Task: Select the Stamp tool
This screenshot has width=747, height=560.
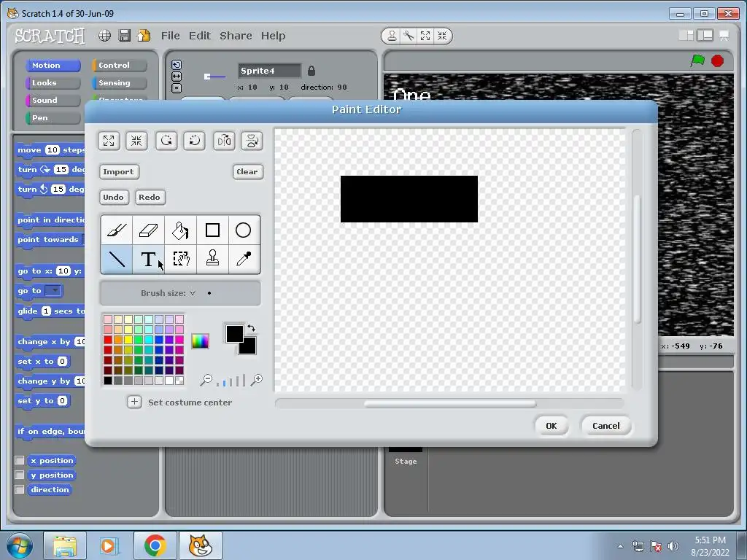Action: click(x=212, y=259)
